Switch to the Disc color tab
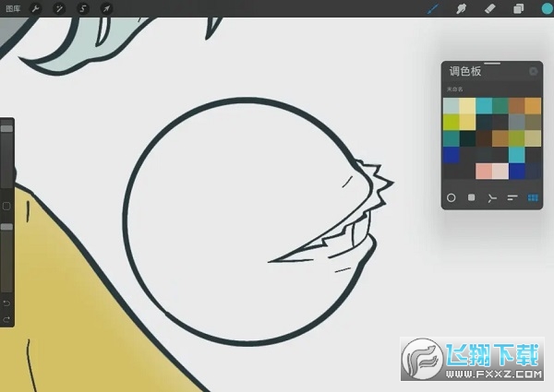The width and height of the screenshot is (554, 392). click(x=452, y=198)
